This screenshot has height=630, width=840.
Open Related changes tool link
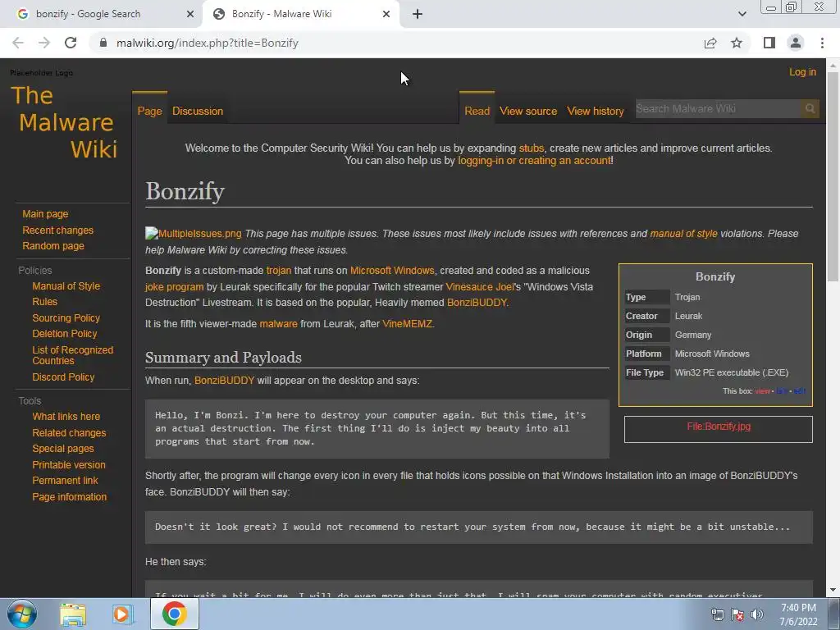[x=69, y=432]
